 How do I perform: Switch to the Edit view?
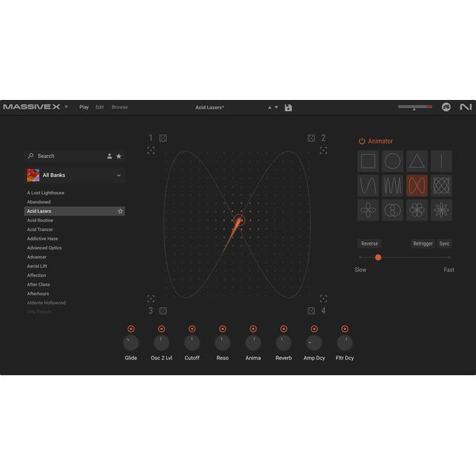[100, 107]
